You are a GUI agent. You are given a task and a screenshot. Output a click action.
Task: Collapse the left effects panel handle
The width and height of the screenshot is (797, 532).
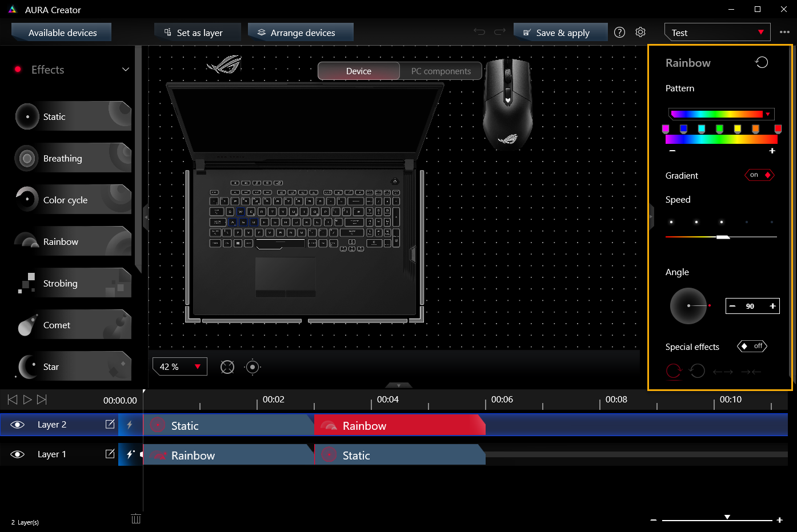tap(146, 217)
